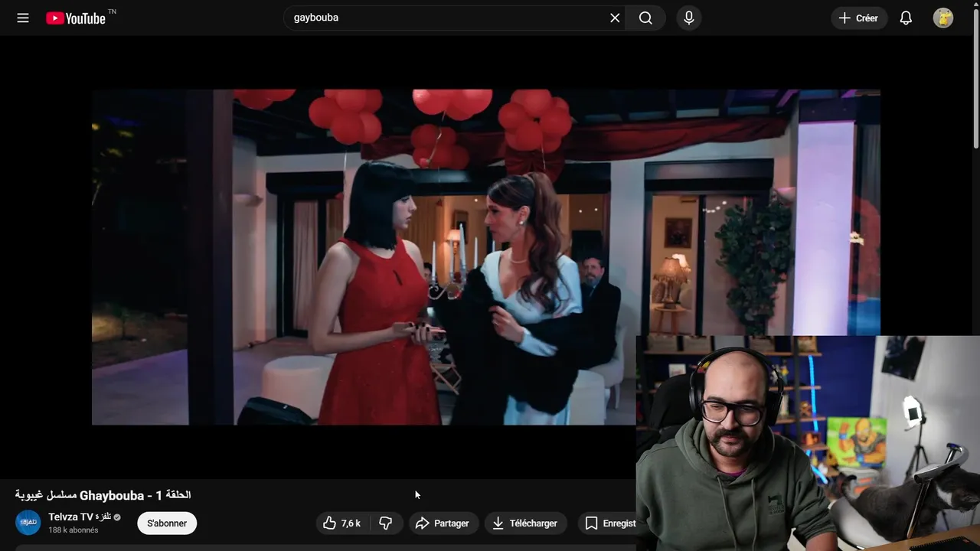
Task: Click the video player frame
Action: 486,257
